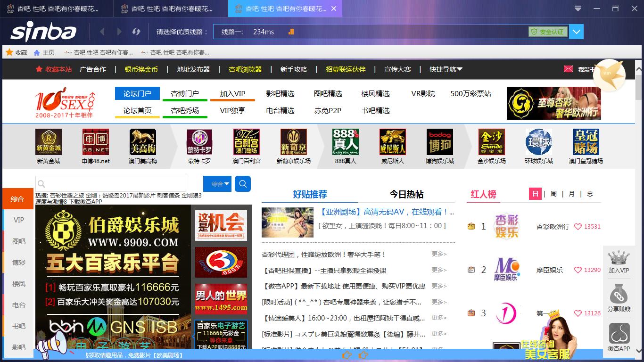The width and height of the screenshot is (644, 362).
Task: Open the 杏彩欧洲行 entry in 红人榜
Action: (x=553, y=227)
